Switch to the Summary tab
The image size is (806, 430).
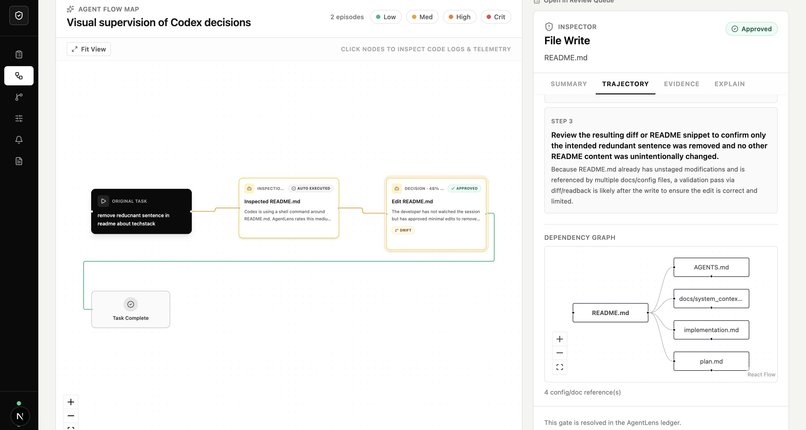coord(569,84)
